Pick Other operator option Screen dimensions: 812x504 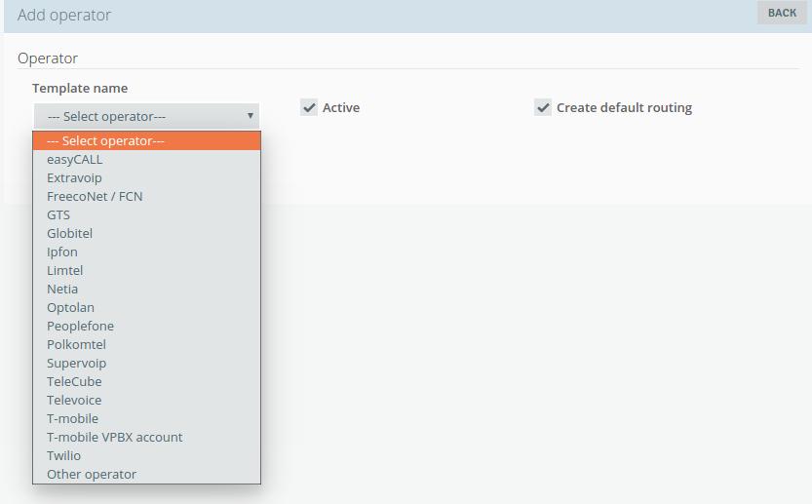pyautogui.click(x=146, y=475)
